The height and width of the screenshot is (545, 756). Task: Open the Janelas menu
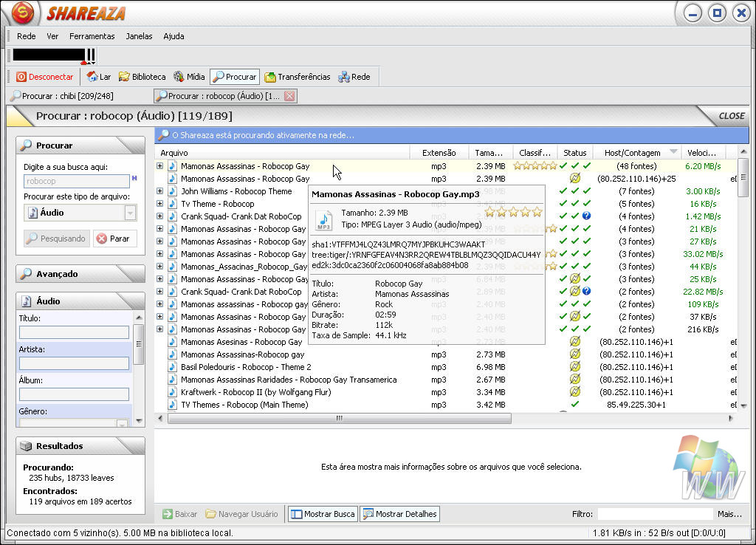coord(139,36)
